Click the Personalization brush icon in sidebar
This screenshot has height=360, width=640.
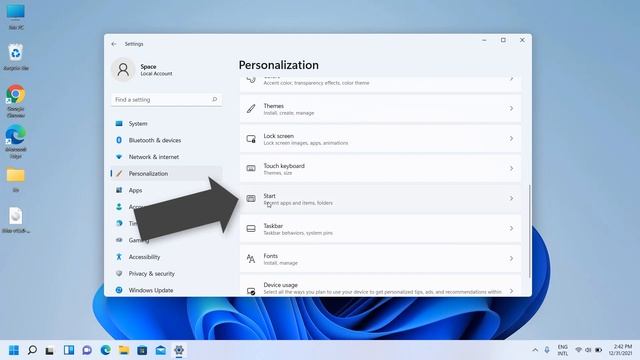(x=119, y=173)
